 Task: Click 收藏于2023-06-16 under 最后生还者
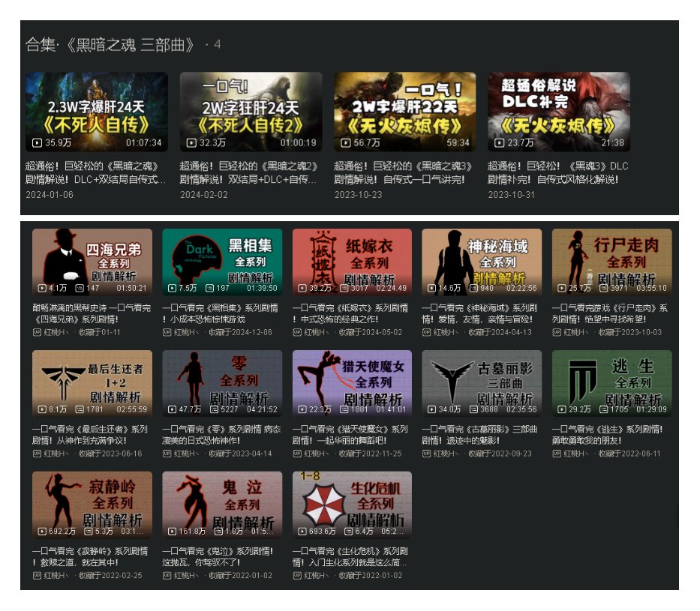pos(110,454)
